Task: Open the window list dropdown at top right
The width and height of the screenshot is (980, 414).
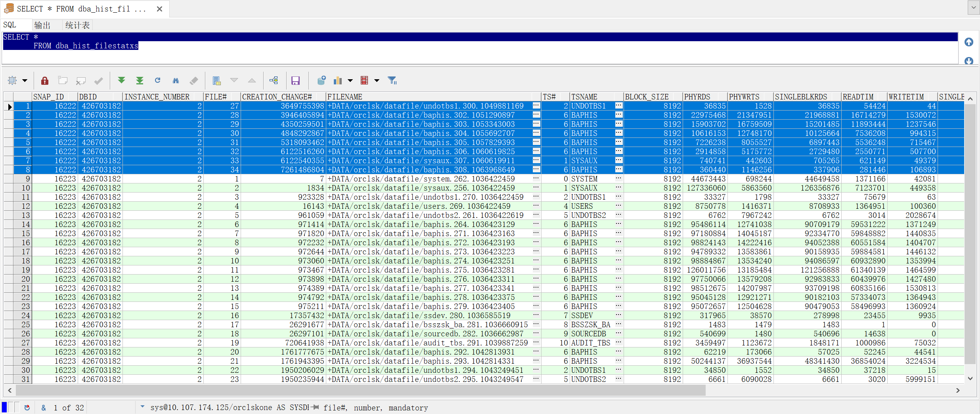Action: point(974,8)
